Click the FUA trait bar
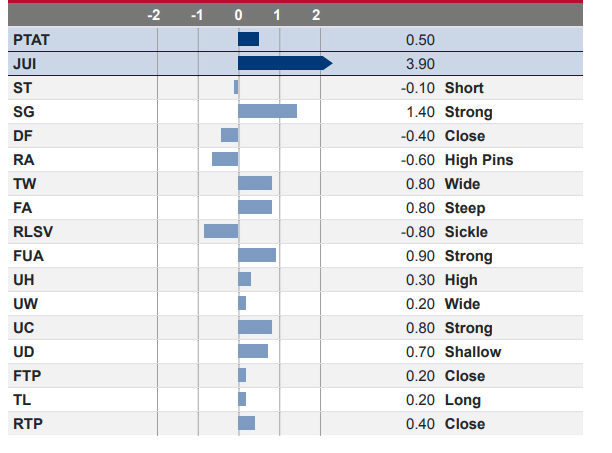The width and height of the screenshot is (612, 453). coord(257,255)
